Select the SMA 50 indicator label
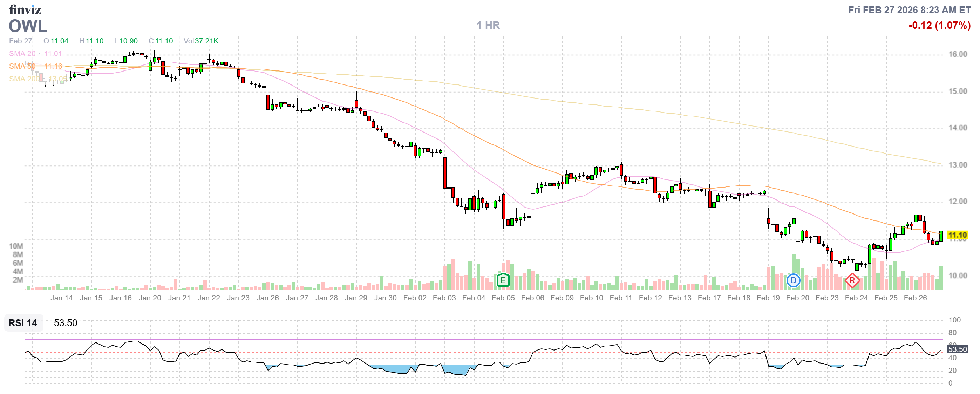This screenshot has width=980, height=394. (x=22, y=66)
